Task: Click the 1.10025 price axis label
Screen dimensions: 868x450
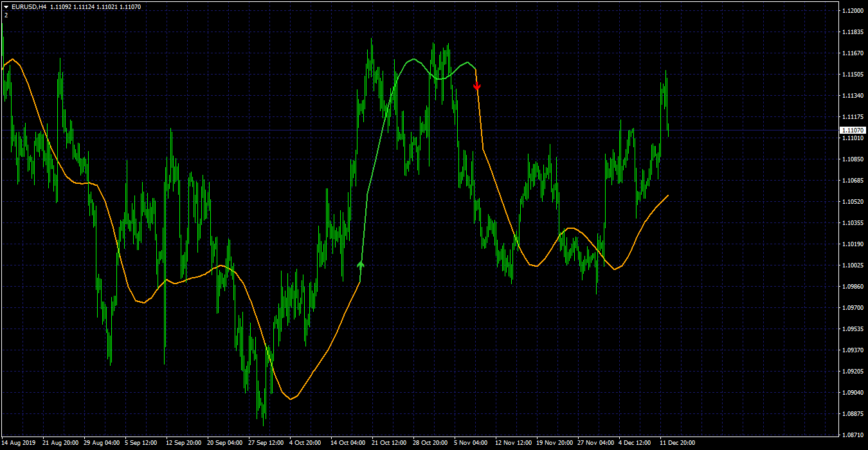Action: (853, 265)
